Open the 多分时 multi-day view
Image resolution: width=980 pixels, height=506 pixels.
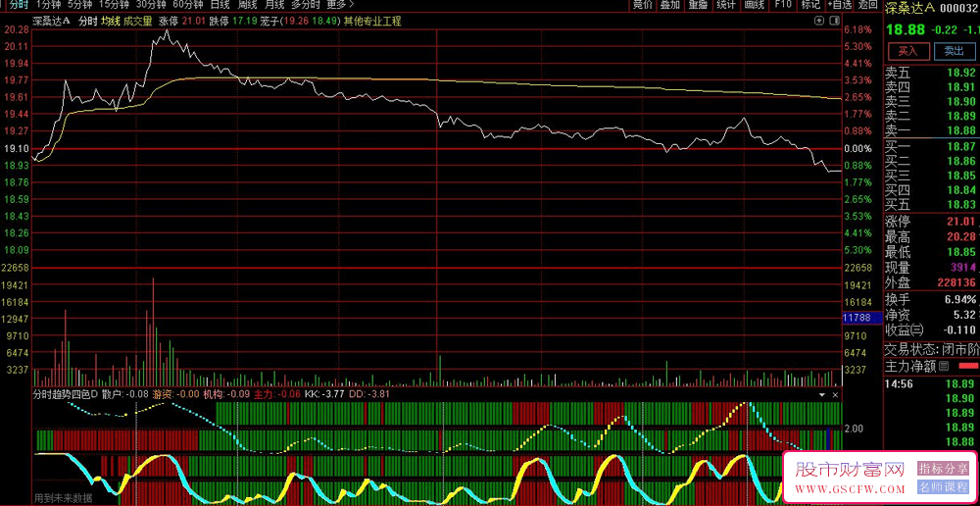(306, 4)
